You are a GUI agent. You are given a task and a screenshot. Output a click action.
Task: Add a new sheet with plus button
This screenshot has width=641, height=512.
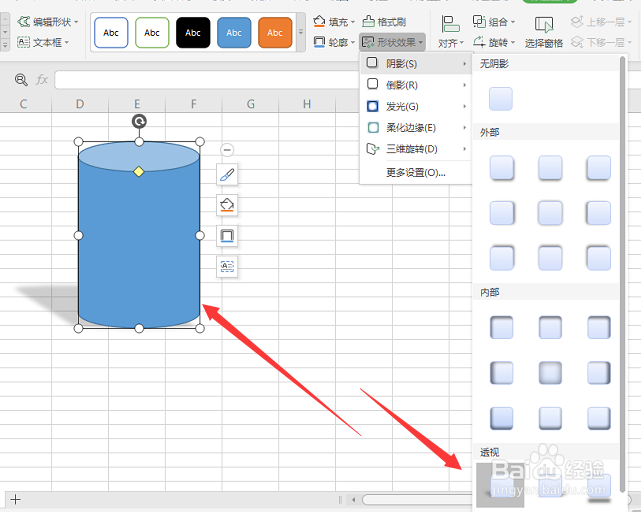point(15,499)
